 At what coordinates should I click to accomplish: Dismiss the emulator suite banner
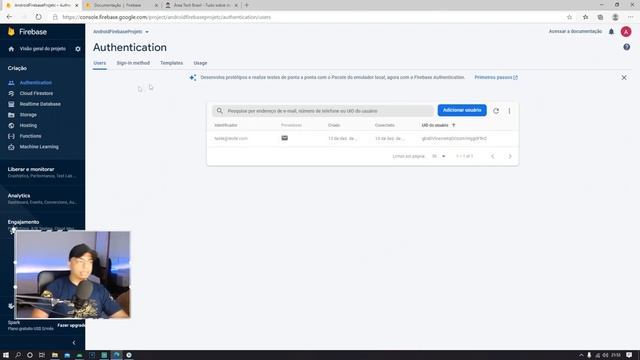pos(624,78)
